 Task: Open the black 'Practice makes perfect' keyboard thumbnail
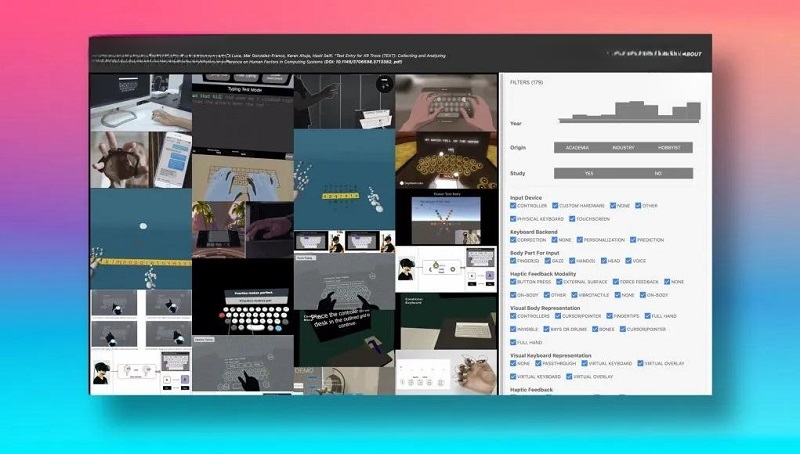(x=243, y=297)
